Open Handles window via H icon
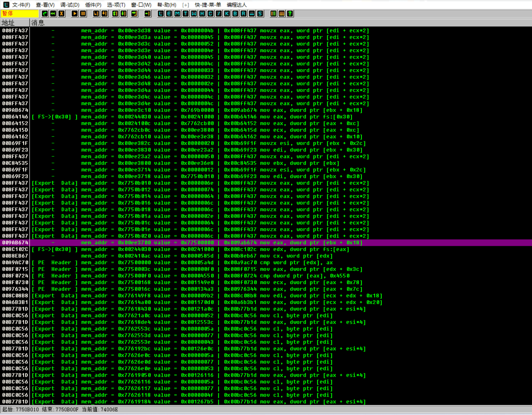This screenshot has width=532, height=415. click(202, 14)
